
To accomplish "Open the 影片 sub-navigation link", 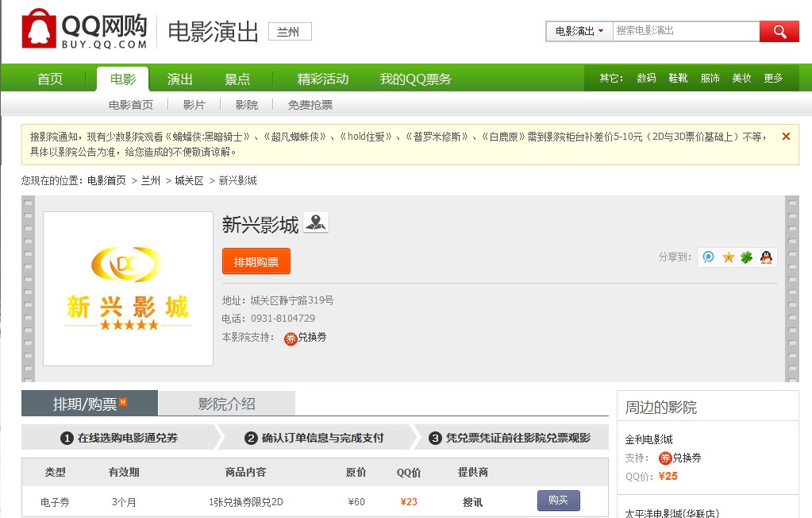I will pyautogui.click(x=194, y=105).
